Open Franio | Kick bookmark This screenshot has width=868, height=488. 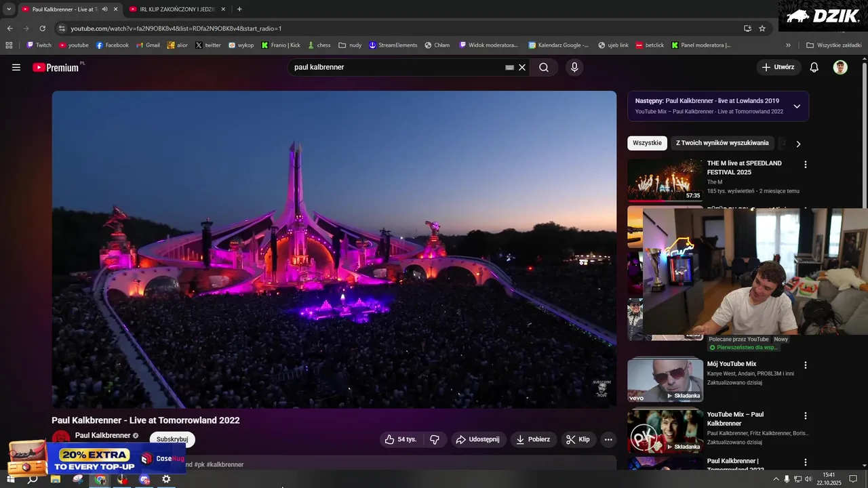pyautogui.click(x=281, y=45)
